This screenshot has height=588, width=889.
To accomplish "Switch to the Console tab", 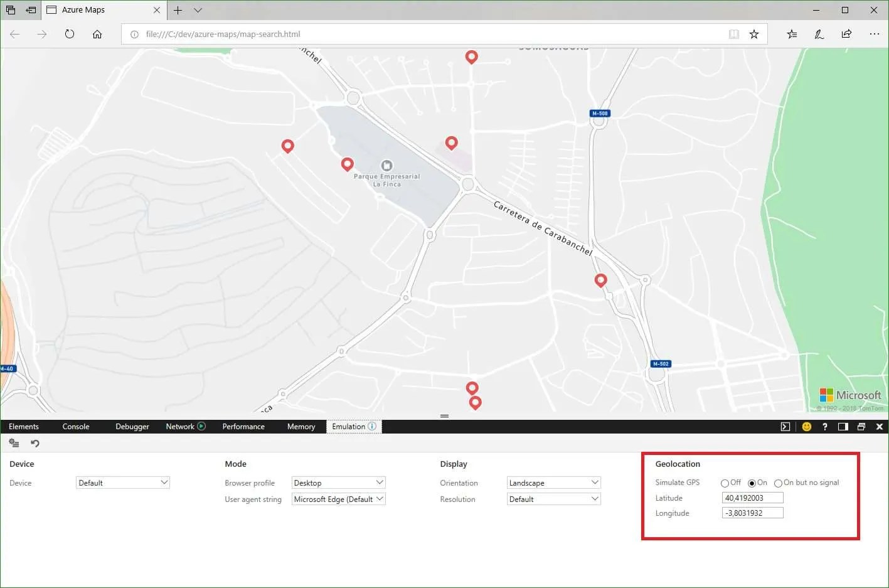I will (76, 427).
